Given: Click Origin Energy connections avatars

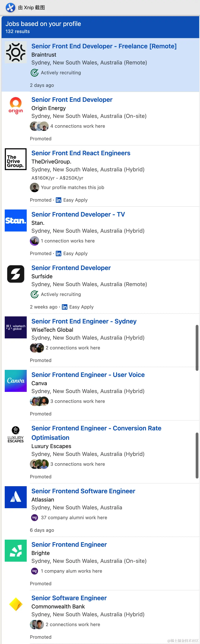Looking at the screenshot, I should pyautogui.click(x=39, y=126).
